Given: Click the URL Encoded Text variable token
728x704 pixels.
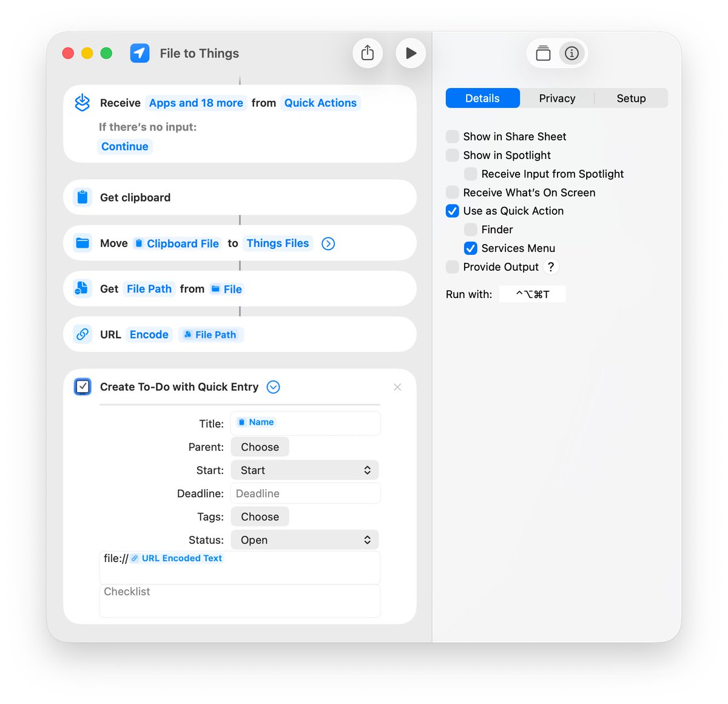Looking at the screenshot, I should 177,558.
